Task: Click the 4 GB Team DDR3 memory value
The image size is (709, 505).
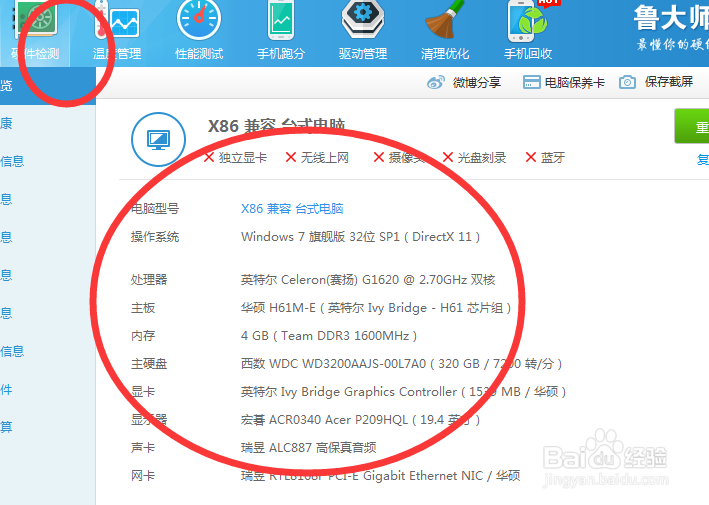Action: pos(329,336)
